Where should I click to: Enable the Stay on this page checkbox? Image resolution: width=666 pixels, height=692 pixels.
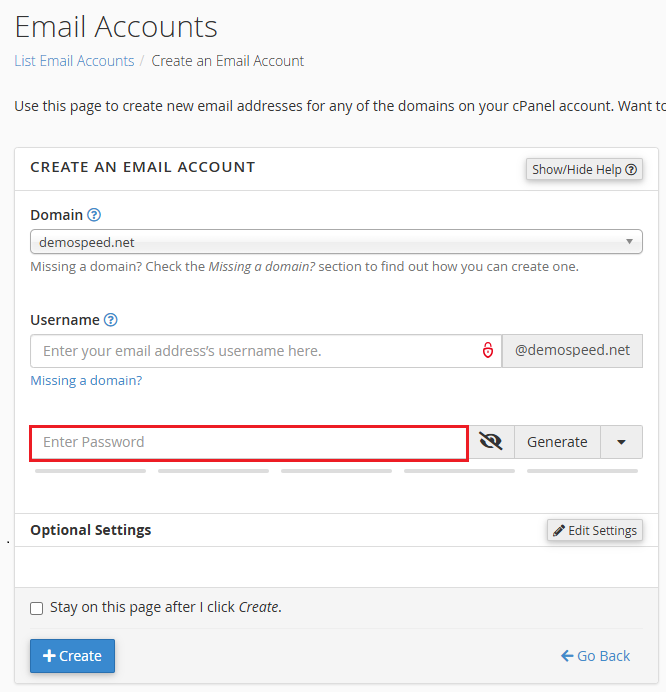click(x=37, y=607)
